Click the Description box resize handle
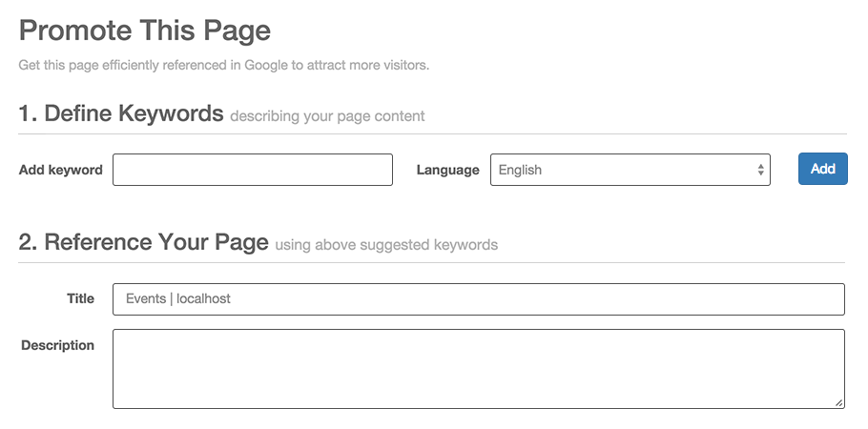Viewport: 868px width, 429px height. pos(839,403)
